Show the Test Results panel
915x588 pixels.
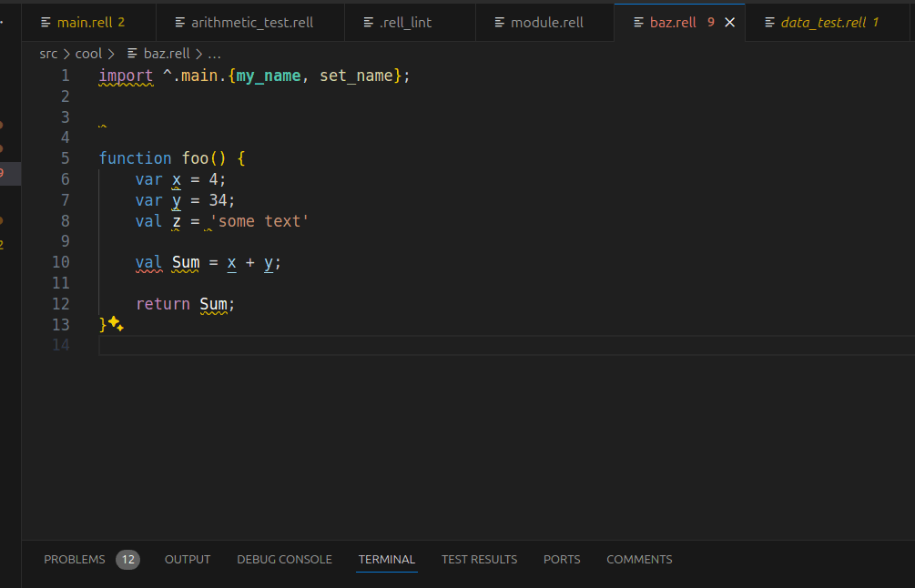[479, 560]
